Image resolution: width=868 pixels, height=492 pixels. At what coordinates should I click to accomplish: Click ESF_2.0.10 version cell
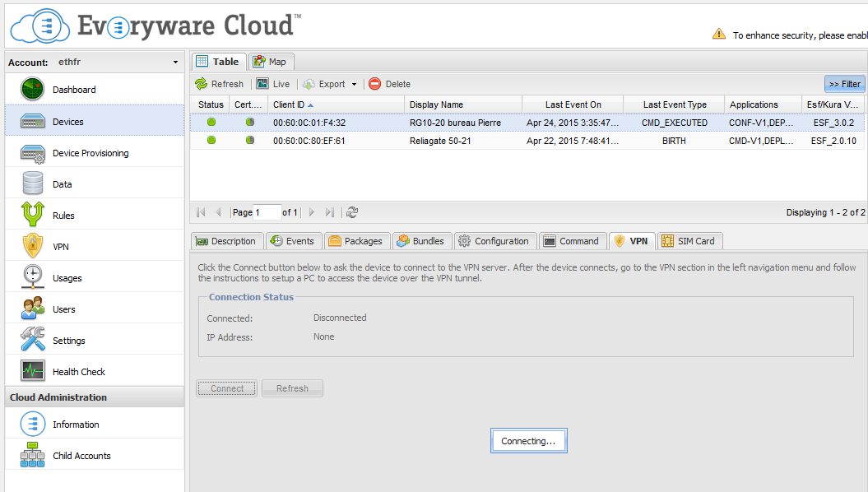point(833,141)
